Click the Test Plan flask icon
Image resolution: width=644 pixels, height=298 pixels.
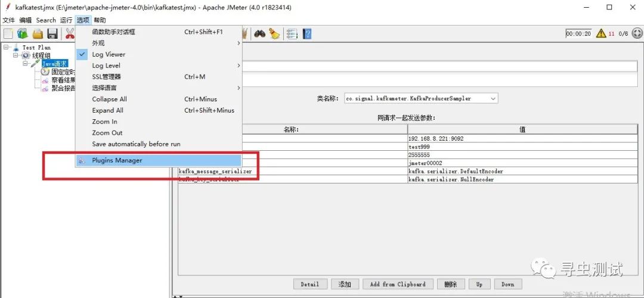(16, 47)
